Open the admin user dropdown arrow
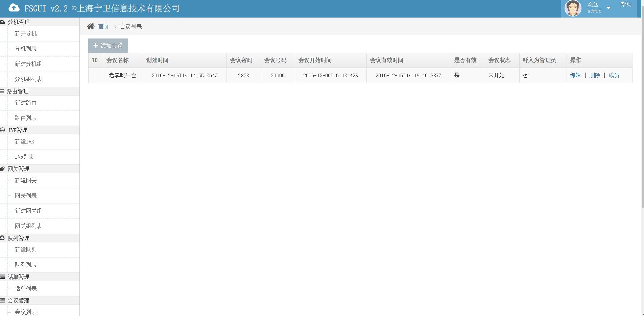The image size is (644, 316). [x=608, y=8]
